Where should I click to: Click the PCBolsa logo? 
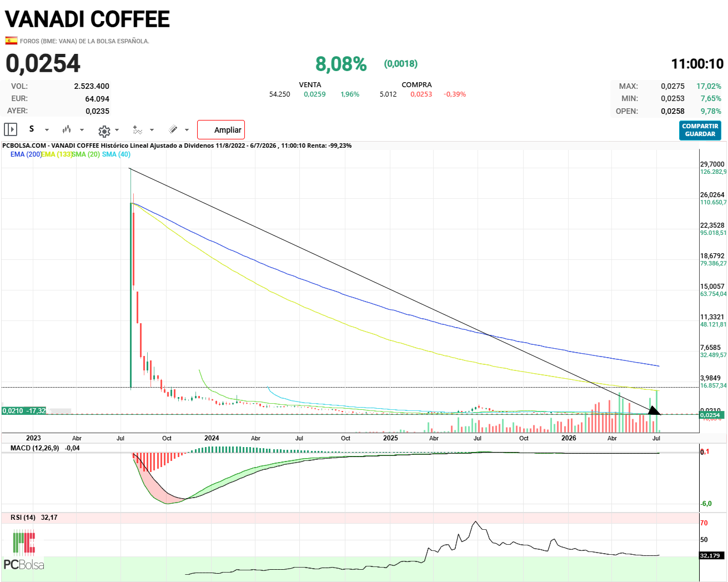pyautogui.click(x=24, y=550)
